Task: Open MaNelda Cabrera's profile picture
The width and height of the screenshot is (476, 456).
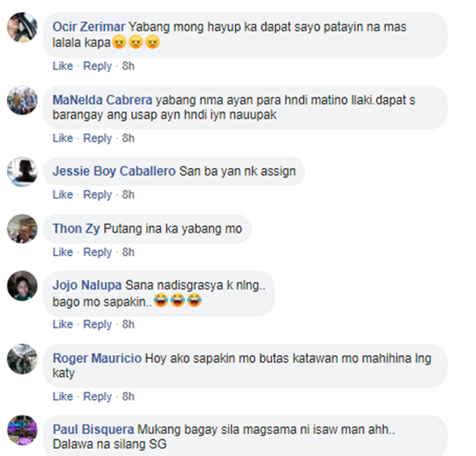Action: [22, 100]
